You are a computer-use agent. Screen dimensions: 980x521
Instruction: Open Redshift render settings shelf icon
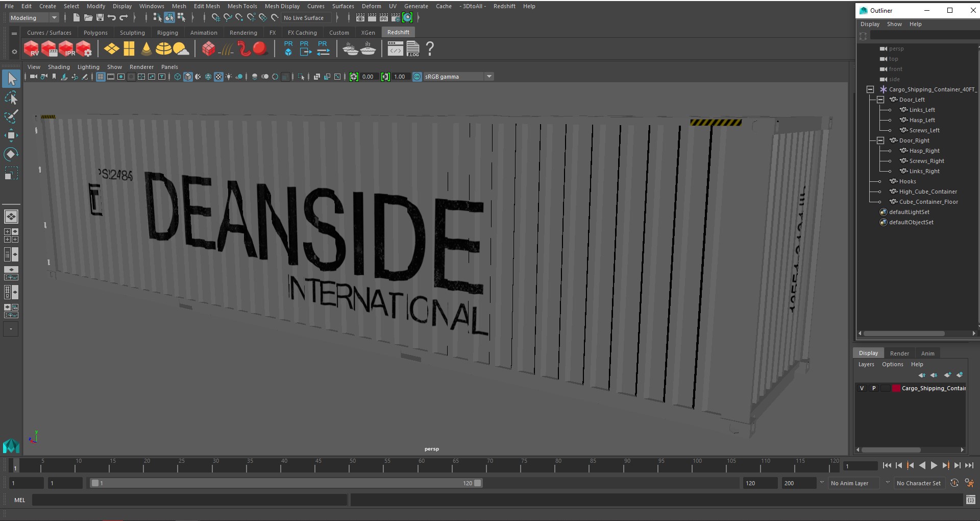pyautogui.click(x=84, y=49)
